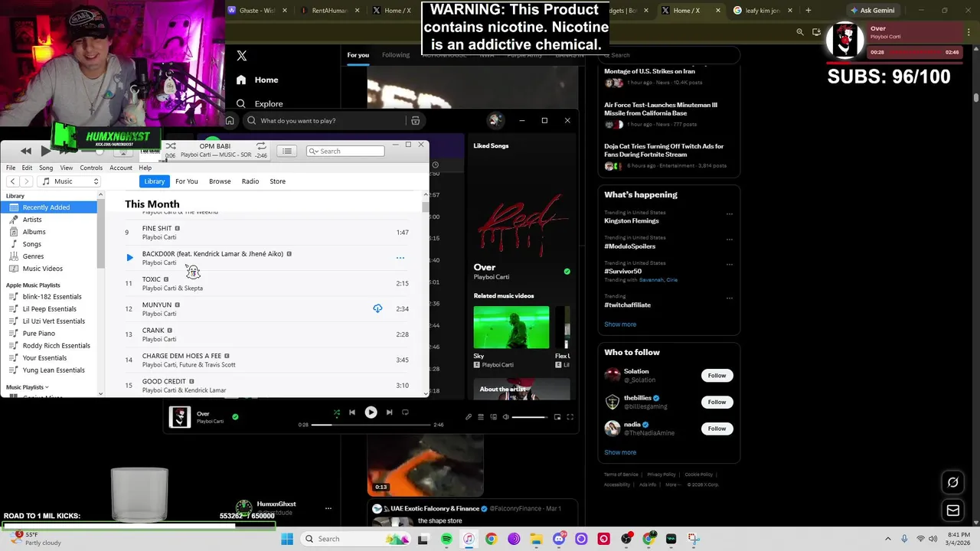This screenshot has height=551, width=980.
Task: Go forward with iTunes navigation arrow
Action: pos(27,181)
